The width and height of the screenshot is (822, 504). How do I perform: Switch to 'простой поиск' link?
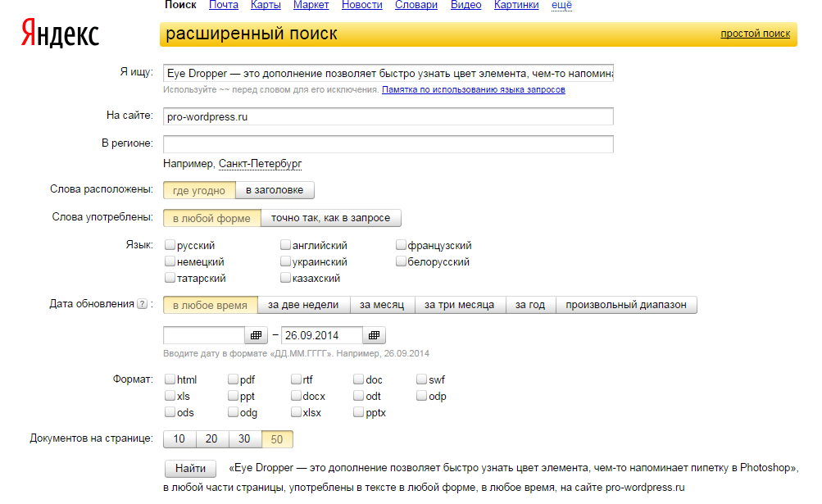click(x=755, y=34)
